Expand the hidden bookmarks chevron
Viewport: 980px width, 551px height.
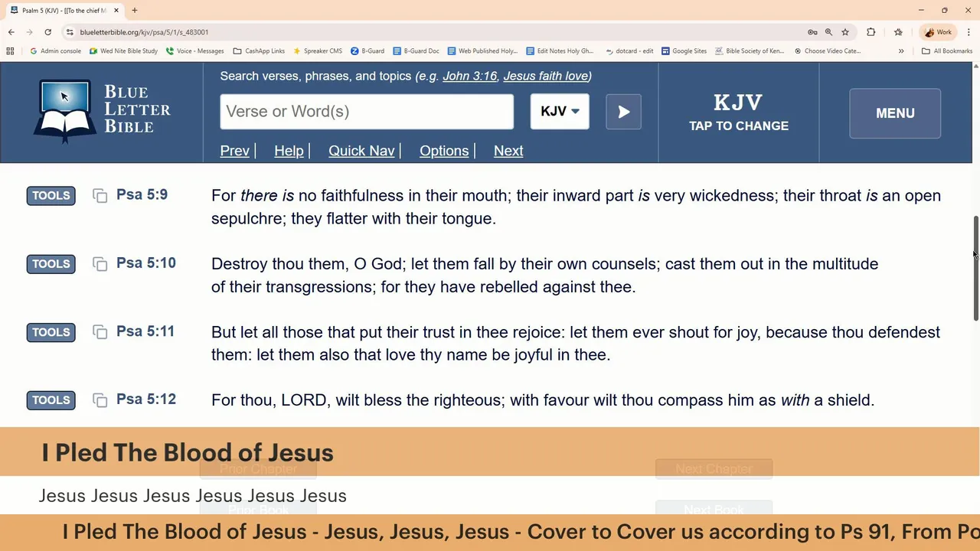pyautogui.click(x=901, y=51)
